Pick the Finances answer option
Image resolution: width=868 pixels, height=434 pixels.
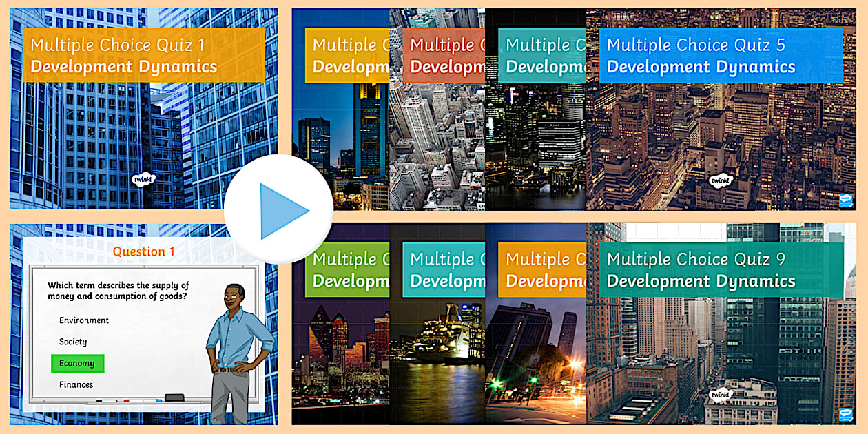pos(76,385)
